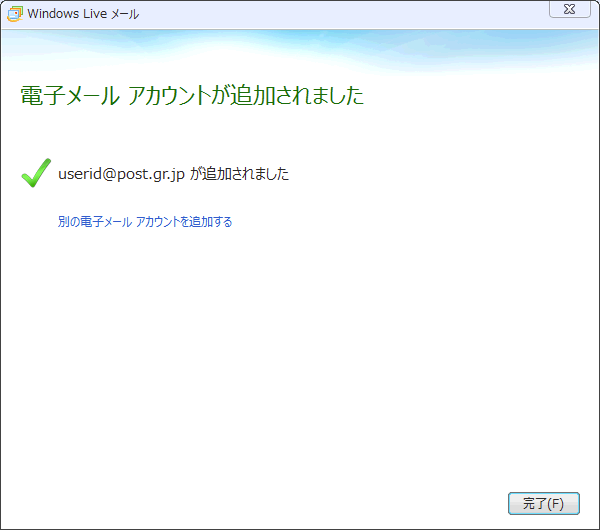Click the 完了(F) finish button
The height and width of the screenshot is (530, 600).
tap(544, 504)
